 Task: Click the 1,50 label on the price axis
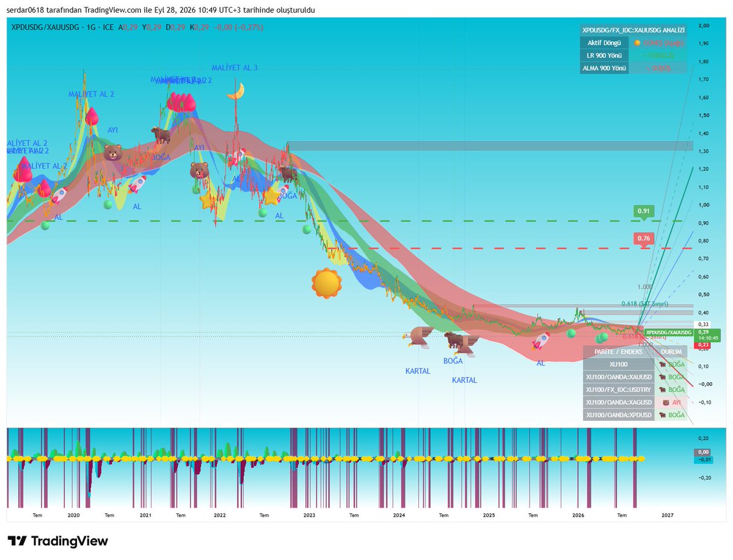pyautogui.click(x=704, y=115)
